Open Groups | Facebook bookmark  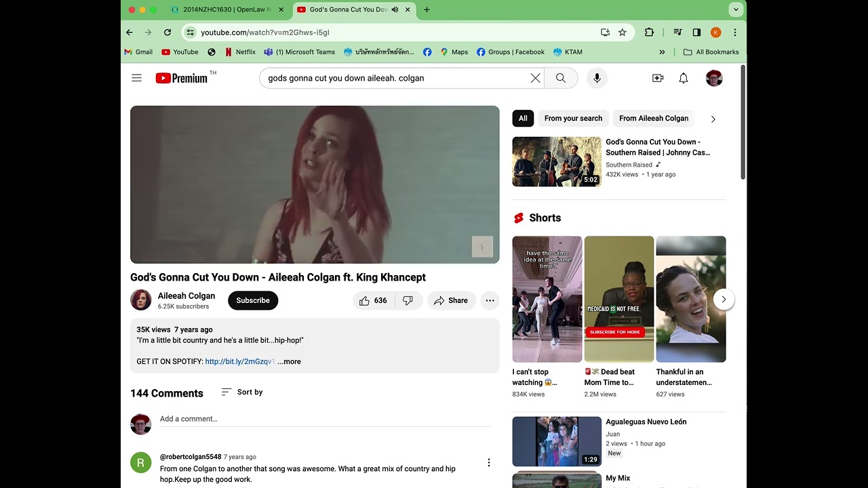[510, 52]
